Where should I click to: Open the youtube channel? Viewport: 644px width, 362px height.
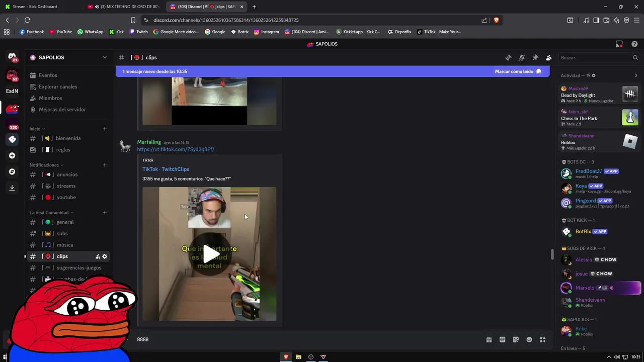click(68, 198)
